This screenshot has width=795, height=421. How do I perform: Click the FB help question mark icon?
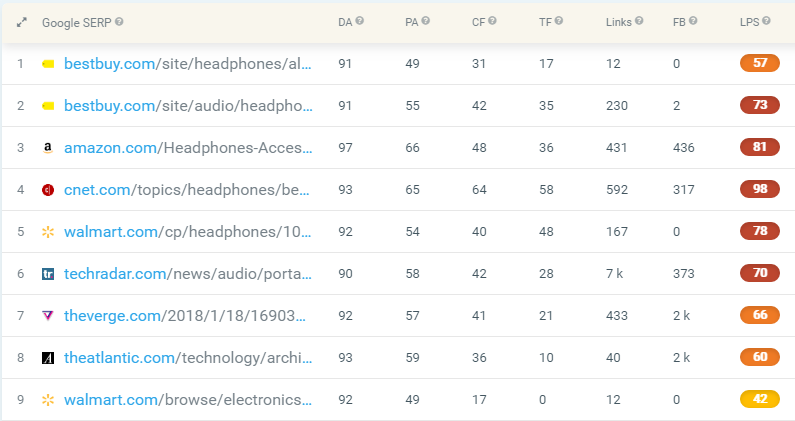[x=693, y=21]
